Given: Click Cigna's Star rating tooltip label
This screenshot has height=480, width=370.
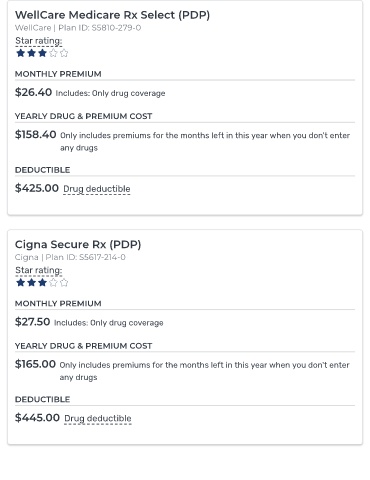Looking at the screenshot, I should tap(39, 270).
